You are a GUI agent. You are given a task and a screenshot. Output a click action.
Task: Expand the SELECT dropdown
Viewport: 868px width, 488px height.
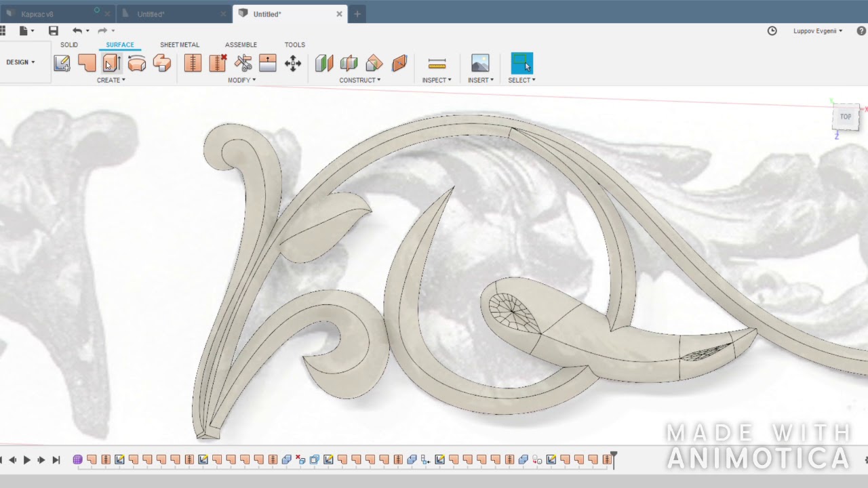(521, 80)
